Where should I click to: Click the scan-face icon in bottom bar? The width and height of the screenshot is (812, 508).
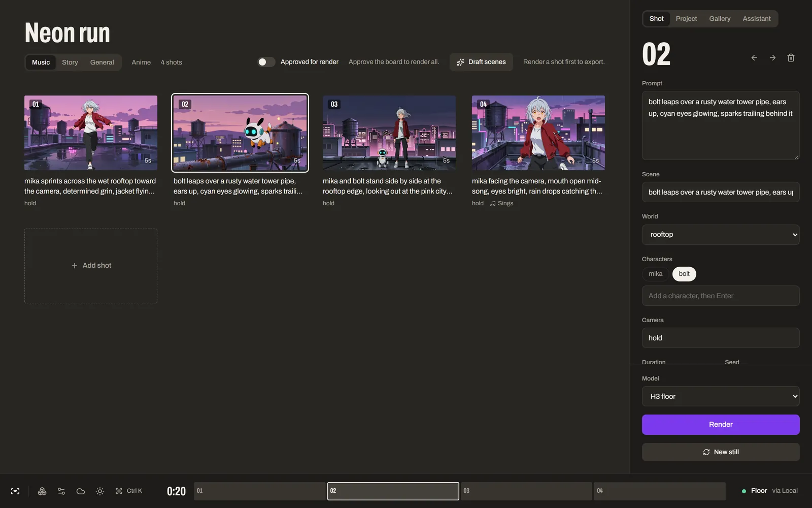click(15, 491)
